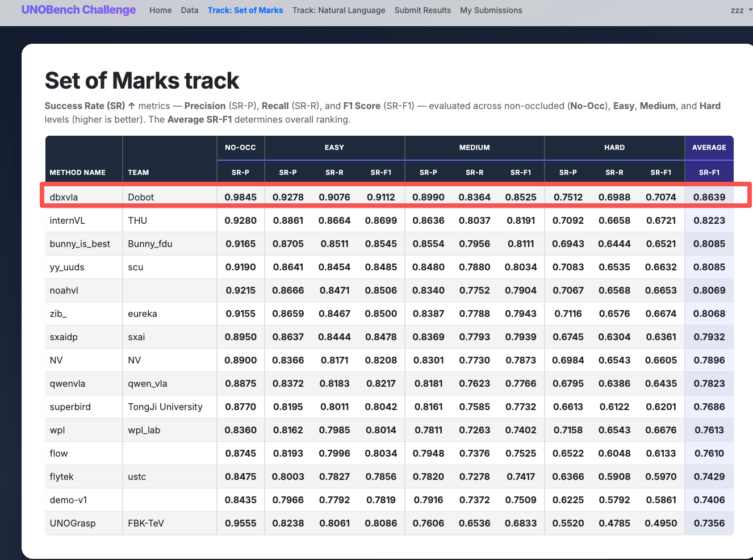This screenshot has width=753, height=560.
Task: Click SR-R header under HARD
Action: (x=614, y=173)
